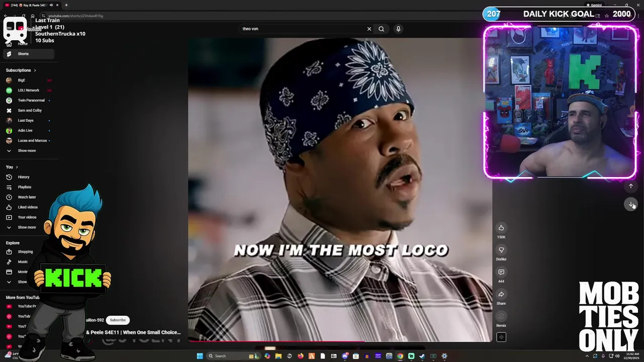The image size is (644, 362).
Task: Expand the You section chevron
Action: [x=17, y=167]
